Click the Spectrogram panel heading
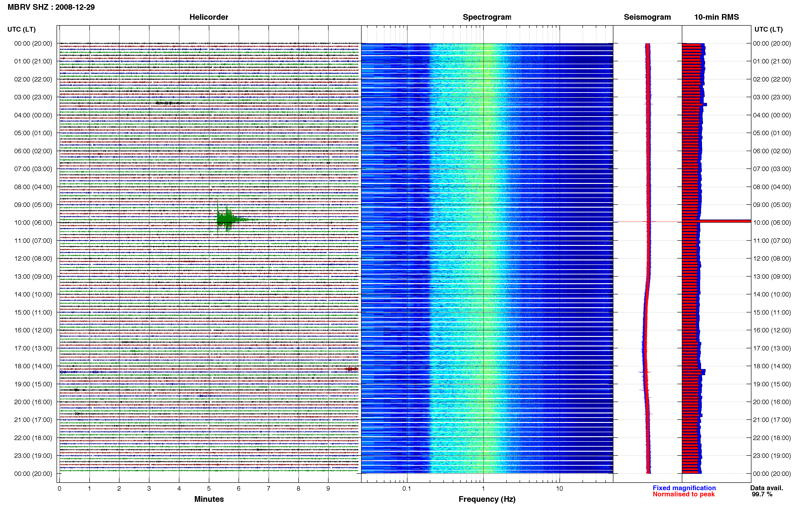Screen dimensions: 812x508 [x=487, y=17]
